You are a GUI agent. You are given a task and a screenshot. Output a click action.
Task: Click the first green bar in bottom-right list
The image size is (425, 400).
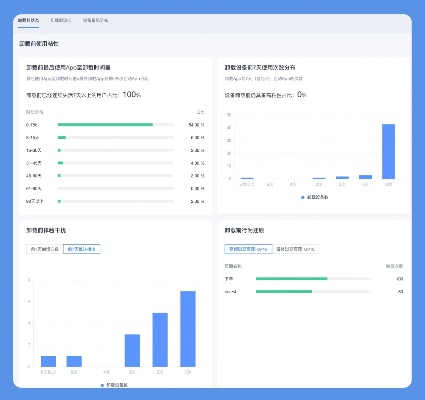(x=292, y=279)
